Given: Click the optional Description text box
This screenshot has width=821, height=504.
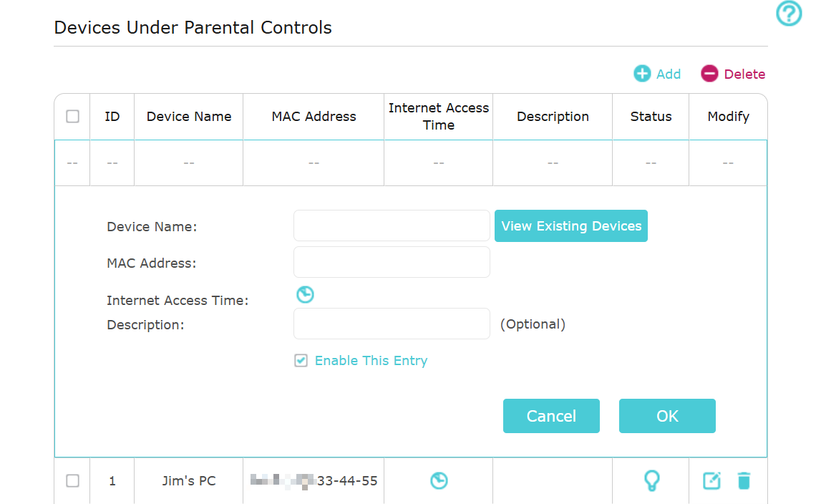Looking at the screenshot, I should pyautogui.click(x=392, y=324).
